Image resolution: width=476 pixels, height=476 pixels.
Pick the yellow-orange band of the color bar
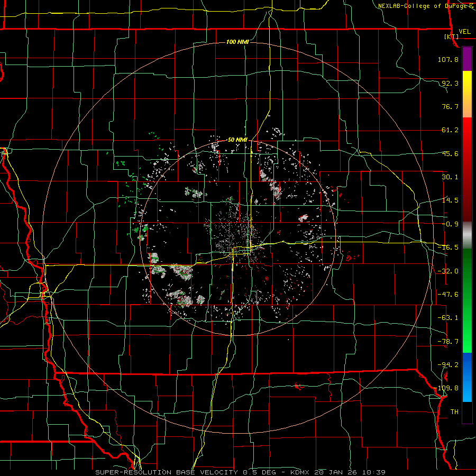467,94
